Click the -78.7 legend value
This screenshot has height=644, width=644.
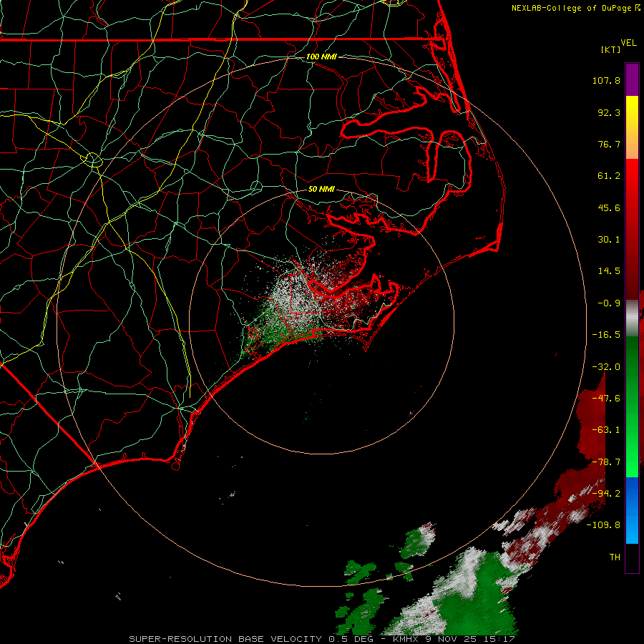coord(606,462)
